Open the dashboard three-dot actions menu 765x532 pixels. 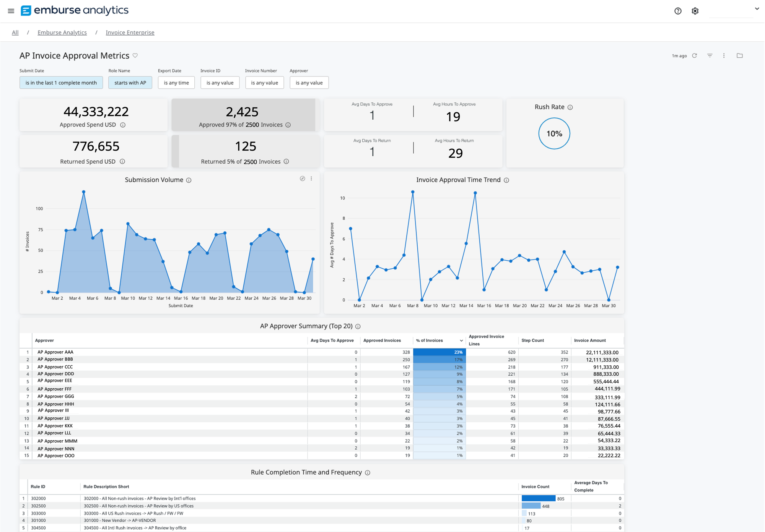pos(724,55)
